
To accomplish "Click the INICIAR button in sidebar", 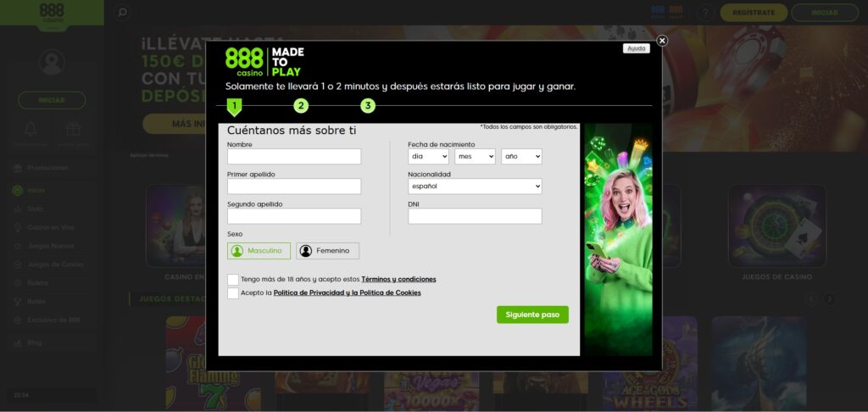I will tap(52, 100).
